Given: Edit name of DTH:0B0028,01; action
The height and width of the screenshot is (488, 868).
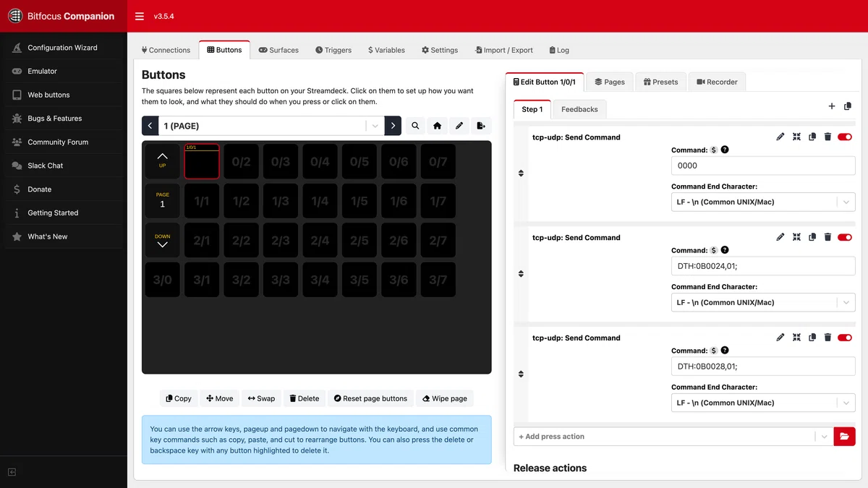Looking at the screenshot, I should point(780,338).
